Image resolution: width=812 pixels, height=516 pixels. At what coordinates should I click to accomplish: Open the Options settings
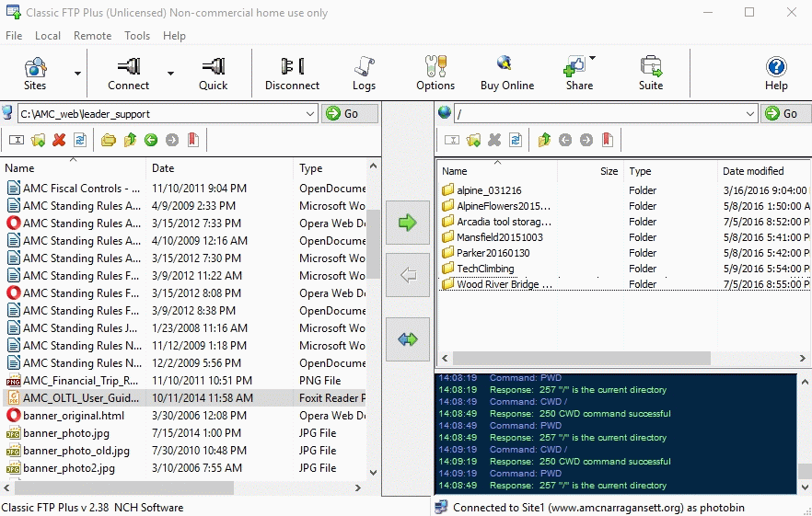(x=435, y=74)
